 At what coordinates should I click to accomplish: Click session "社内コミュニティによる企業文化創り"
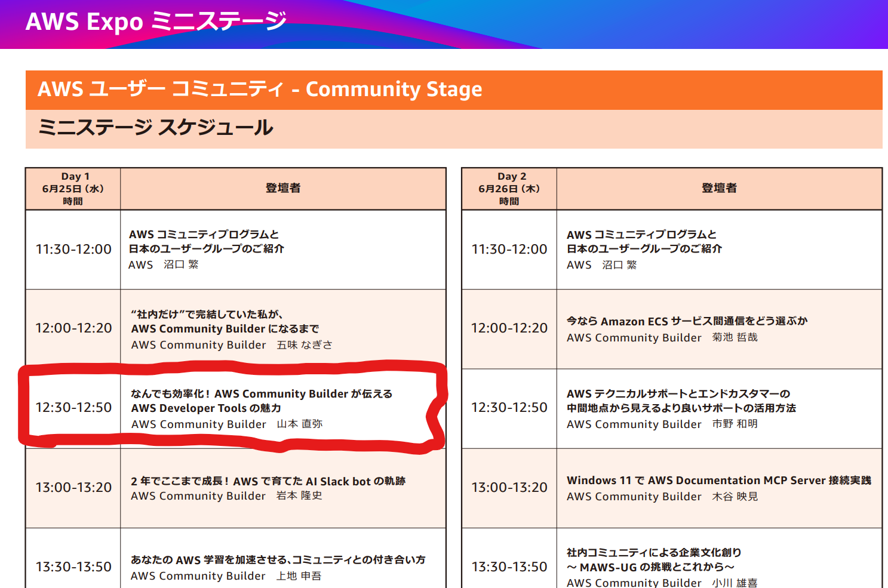coord(654,553)
